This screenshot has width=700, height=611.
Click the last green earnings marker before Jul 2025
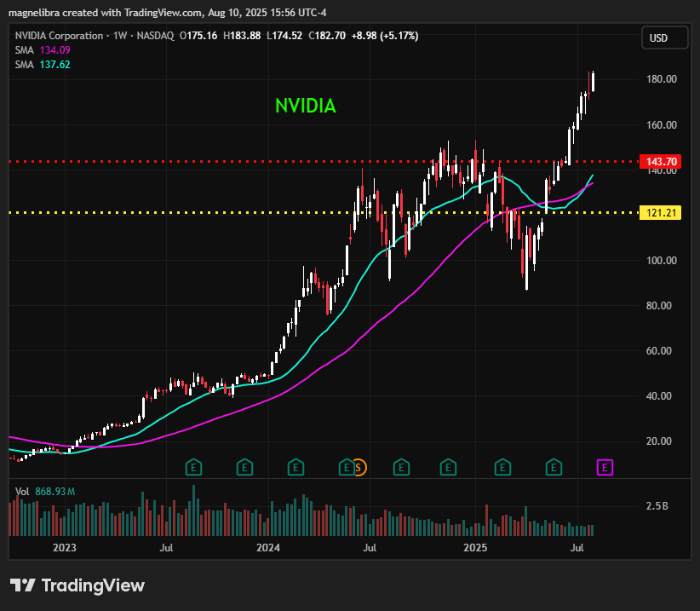(554, 468)
